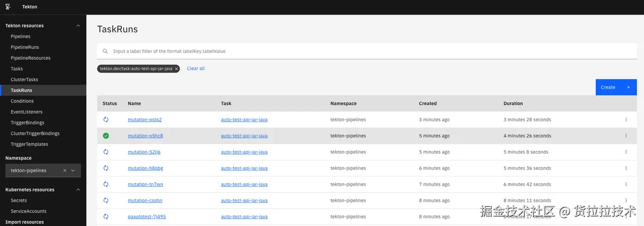Image resolution: width=644 pixels, height=226 pixels.
Task: Open the qaautotest-7j495 TaskRun link
Action: point(147,216)
